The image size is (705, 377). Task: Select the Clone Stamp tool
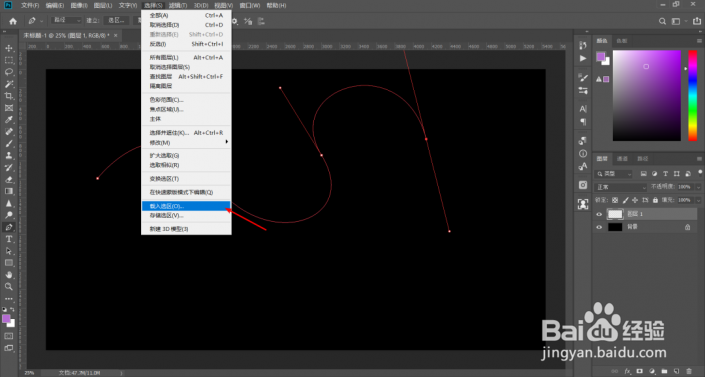tap(9, 156)
